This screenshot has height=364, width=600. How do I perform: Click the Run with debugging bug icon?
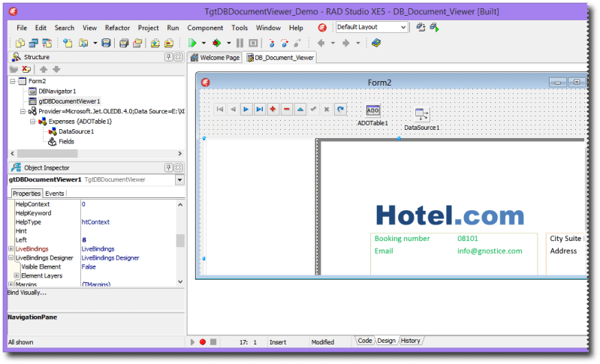click(x=216, y=44)
